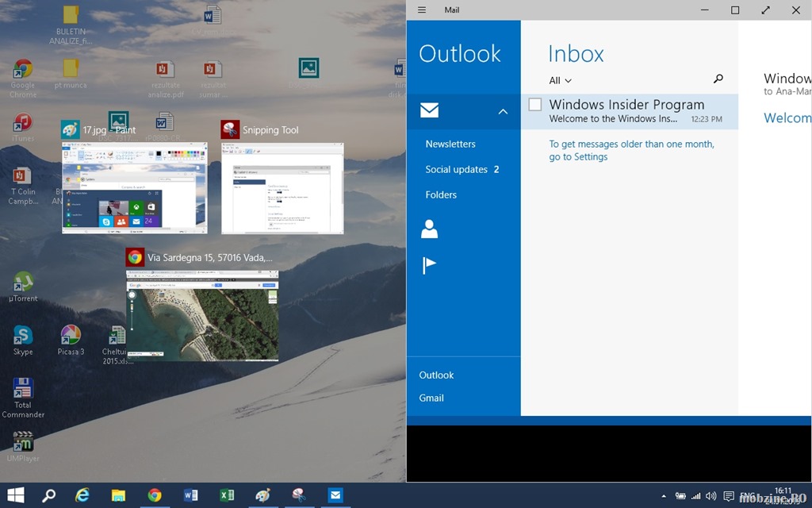The height and width of the screenshot is (508, 812).
Task: Select the UMPlayer desktop shortcut
Action: point(23,447)
